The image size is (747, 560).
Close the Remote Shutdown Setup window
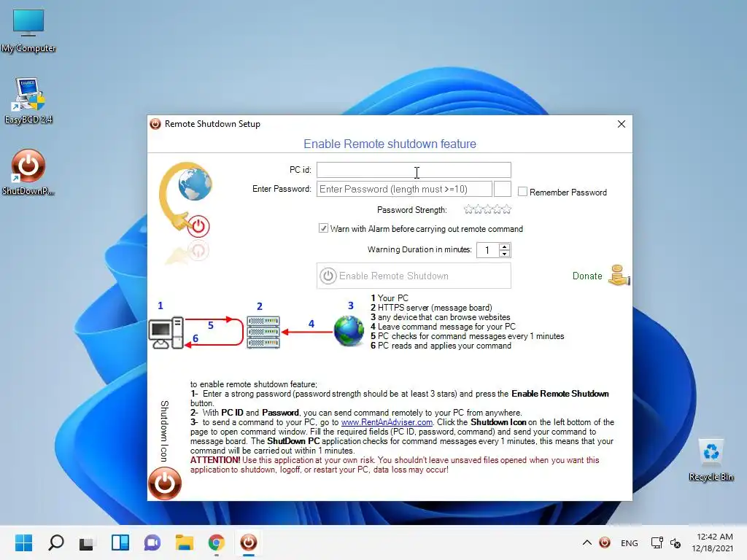[622, 124]
